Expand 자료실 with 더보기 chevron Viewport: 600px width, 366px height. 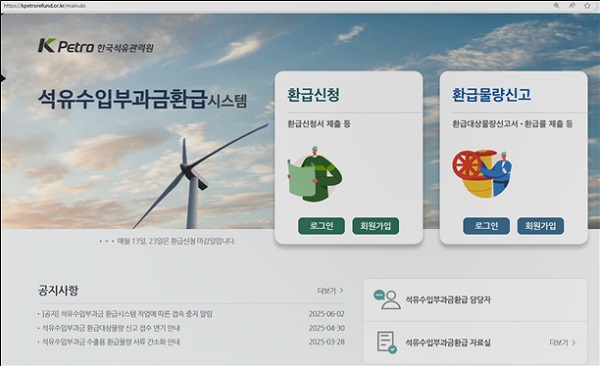point(562,342)
